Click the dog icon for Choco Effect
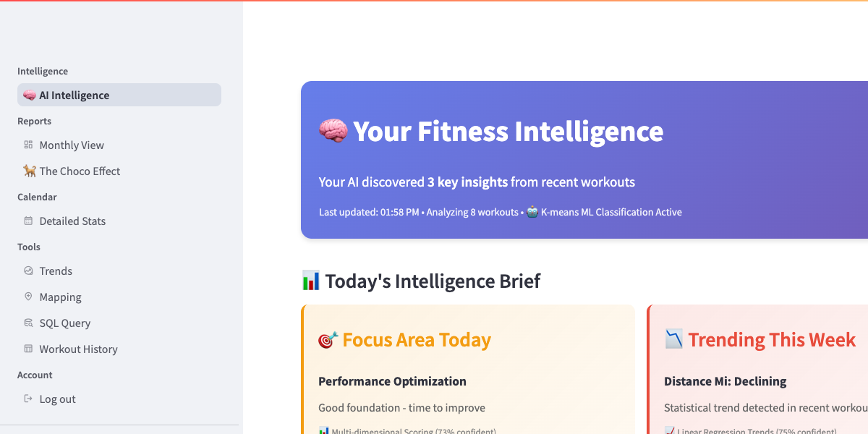868x434 pixels. pyautogui.click(x=29, y=171)
